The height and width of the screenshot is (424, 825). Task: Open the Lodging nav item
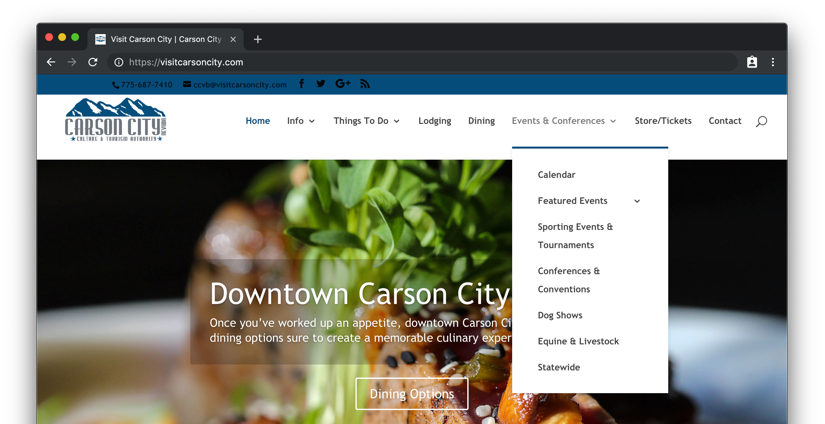pos(435,121)
